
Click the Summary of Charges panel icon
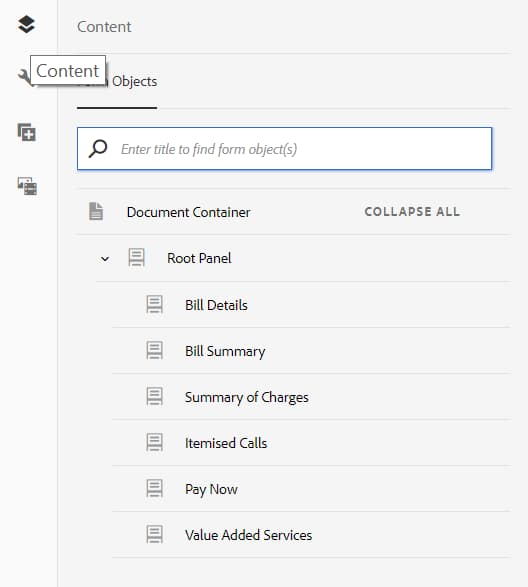[x=154, y=396]
